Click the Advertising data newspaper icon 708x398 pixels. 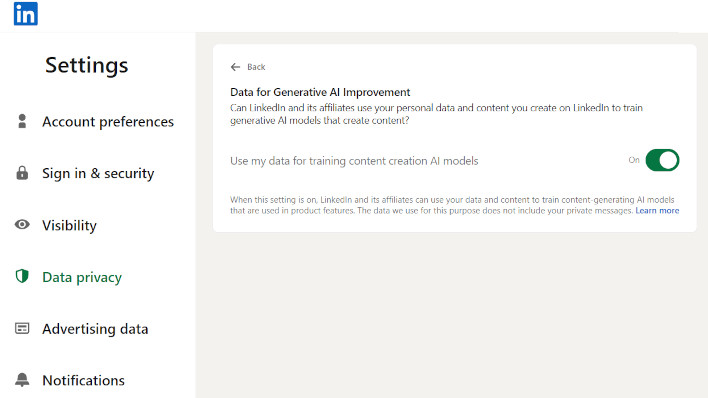click(22, 328)
